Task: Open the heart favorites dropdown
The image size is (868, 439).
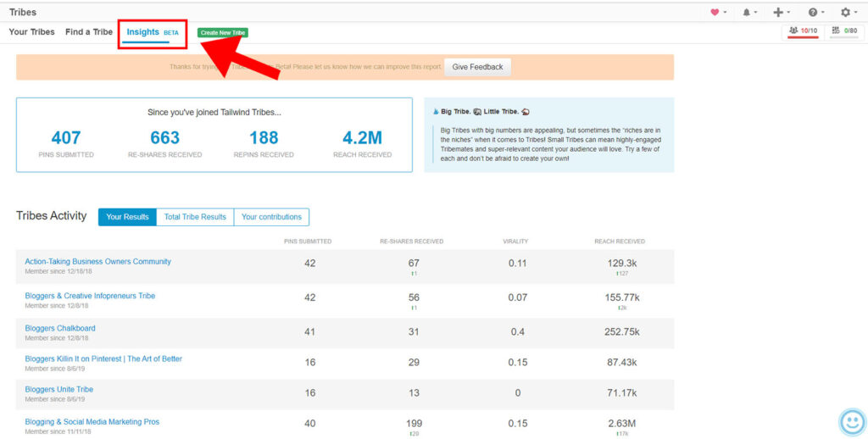Action: (719, 12)
